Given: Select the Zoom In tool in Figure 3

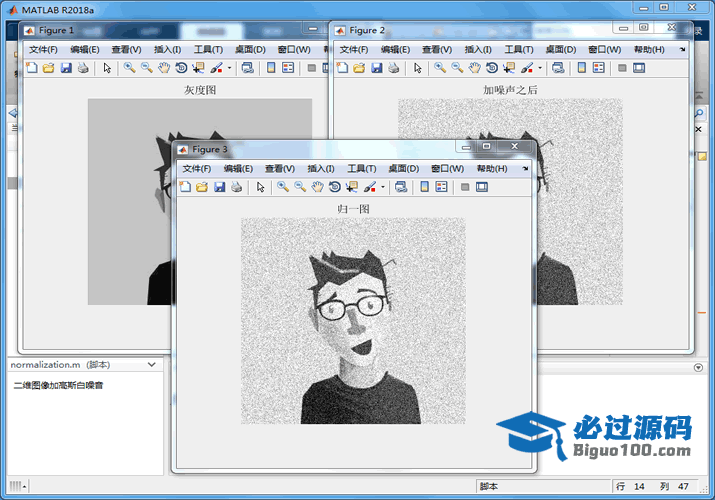Looking at the screenshot, I should pyautogui.click(x=283, y=187).
